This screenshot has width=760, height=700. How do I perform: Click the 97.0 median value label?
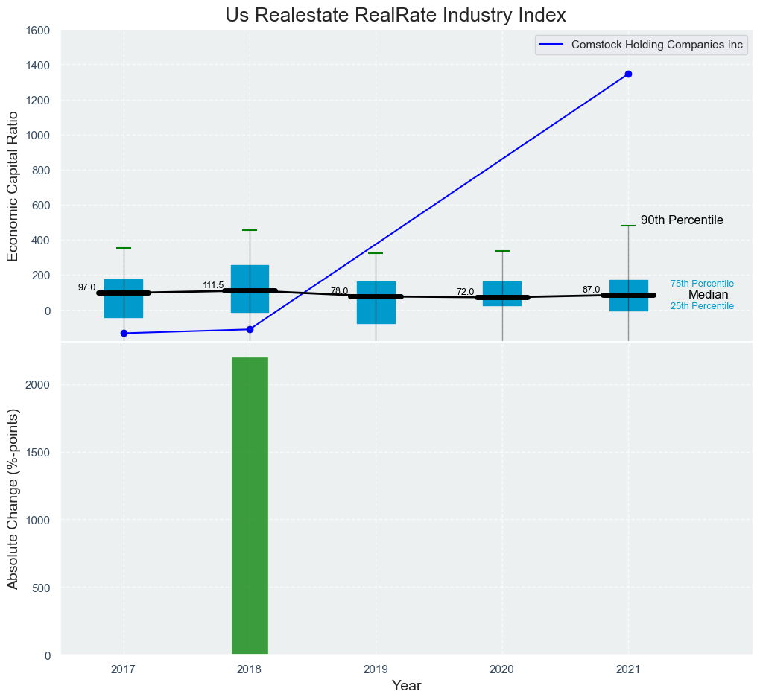[87, 287]
